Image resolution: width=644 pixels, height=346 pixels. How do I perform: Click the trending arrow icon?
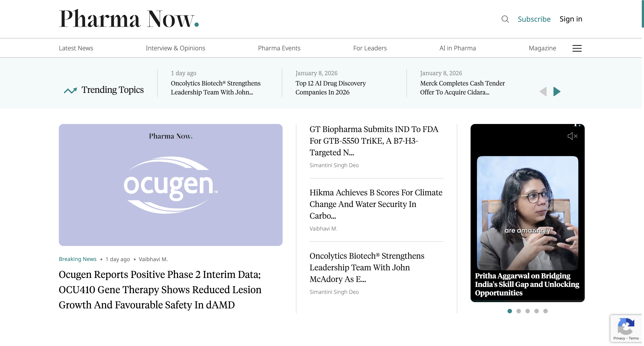[x=70, y=90]
